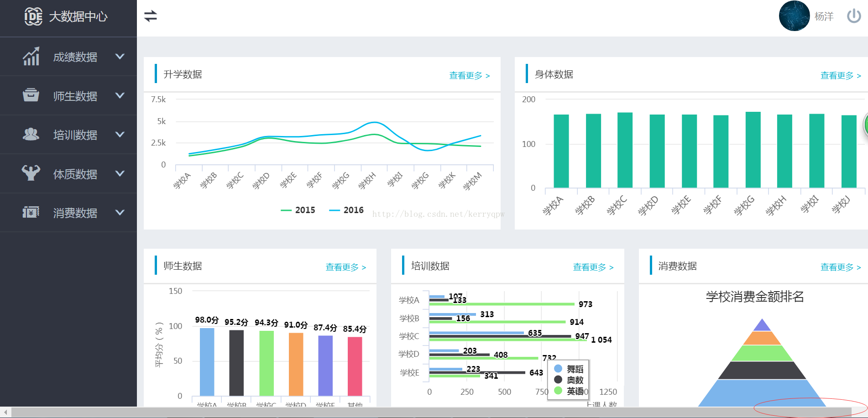Open 师生数据 sidebar menu item
Screen dimensions: 868x418
[x=68, y=95]
